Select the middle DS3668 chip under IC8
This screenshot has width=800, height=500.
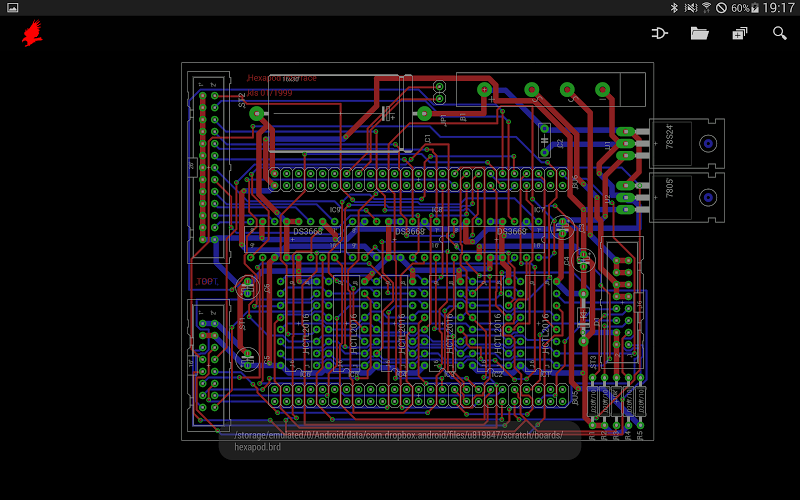point(394,239)
